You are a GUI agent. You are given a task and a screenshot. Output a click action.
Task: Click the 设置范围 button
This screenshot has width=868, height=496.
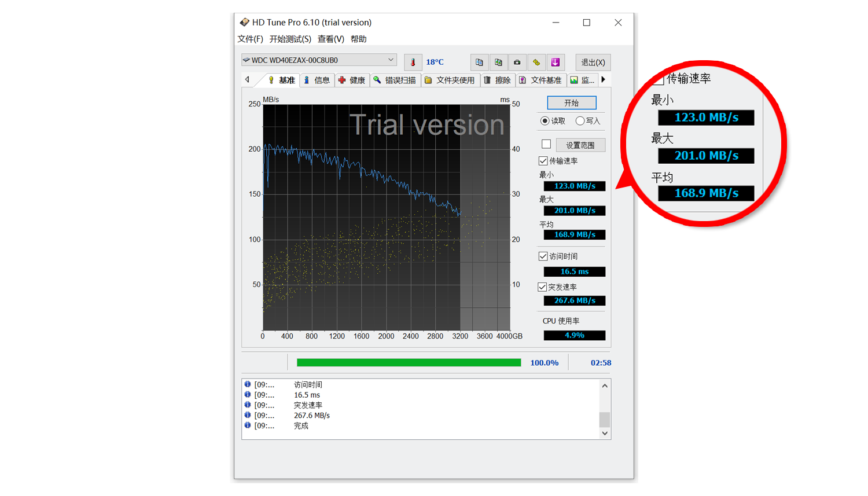coord(580,145)
